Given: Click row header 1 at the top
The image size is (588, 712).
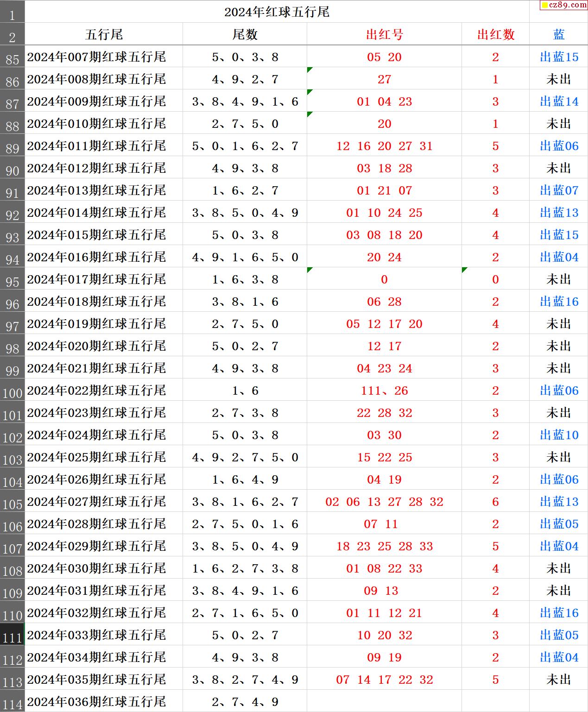Looking at the screenshot, I should click(x=12, y=13).
